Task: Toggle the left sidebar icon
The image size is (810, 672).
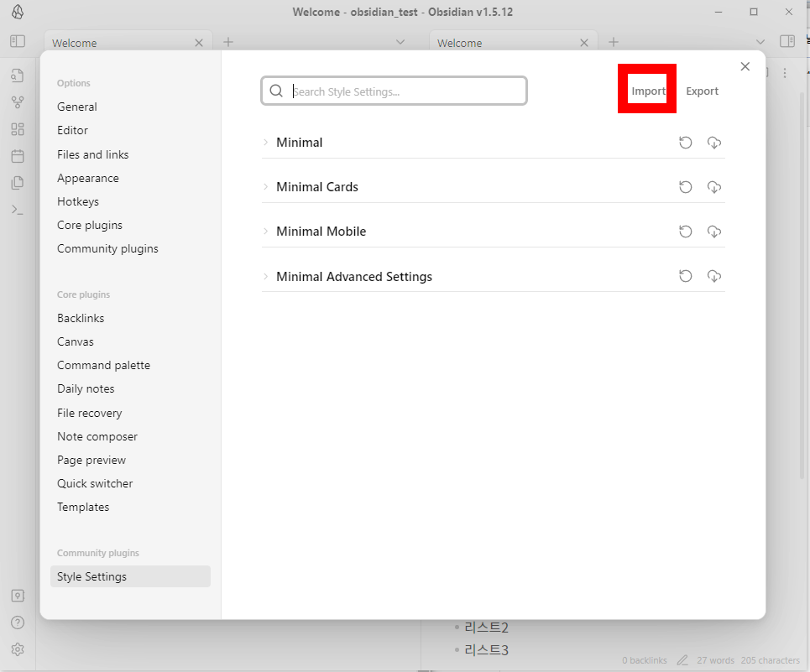Action: point(18,41)
